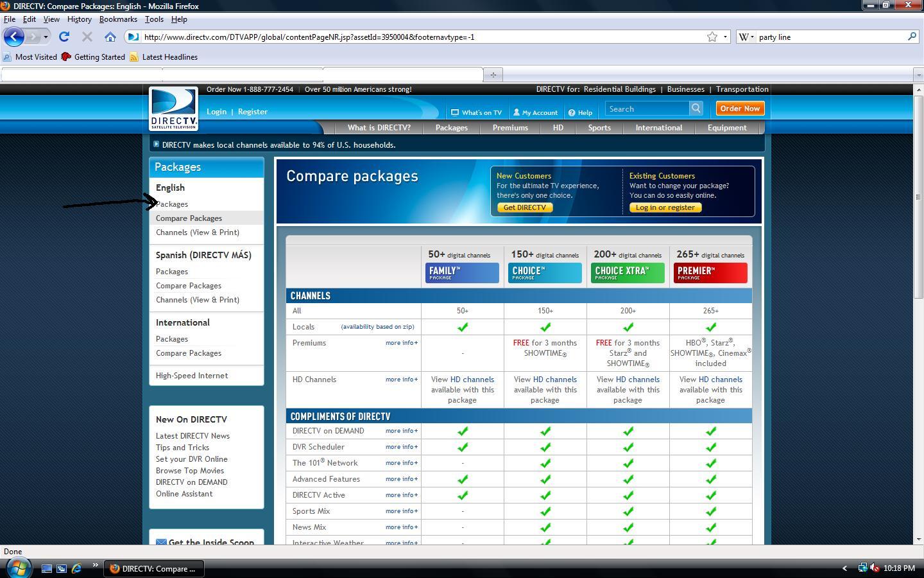
Task: Open the Bookmarks menu
Action: pyautogui.click(x=118, y=19)
